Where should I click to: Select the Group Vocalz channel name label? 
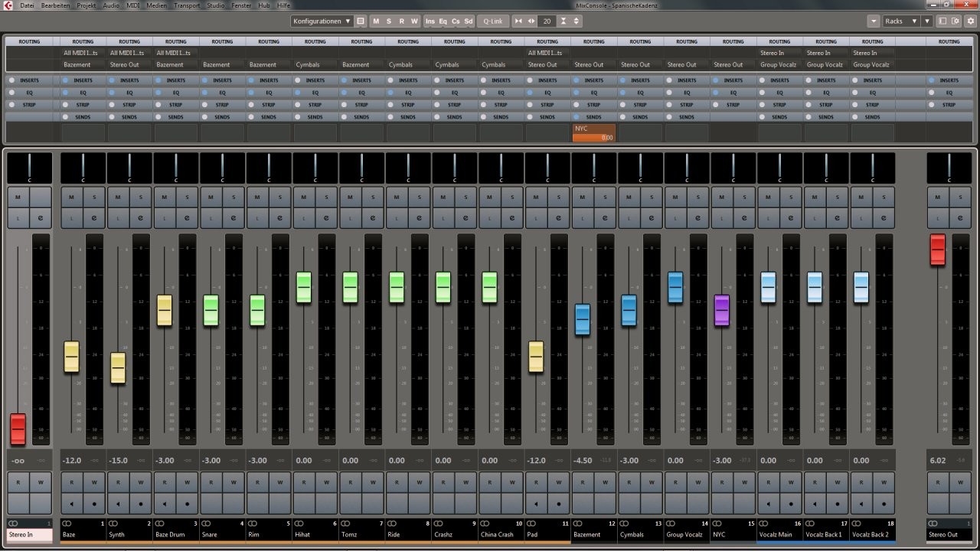[687, 534]
